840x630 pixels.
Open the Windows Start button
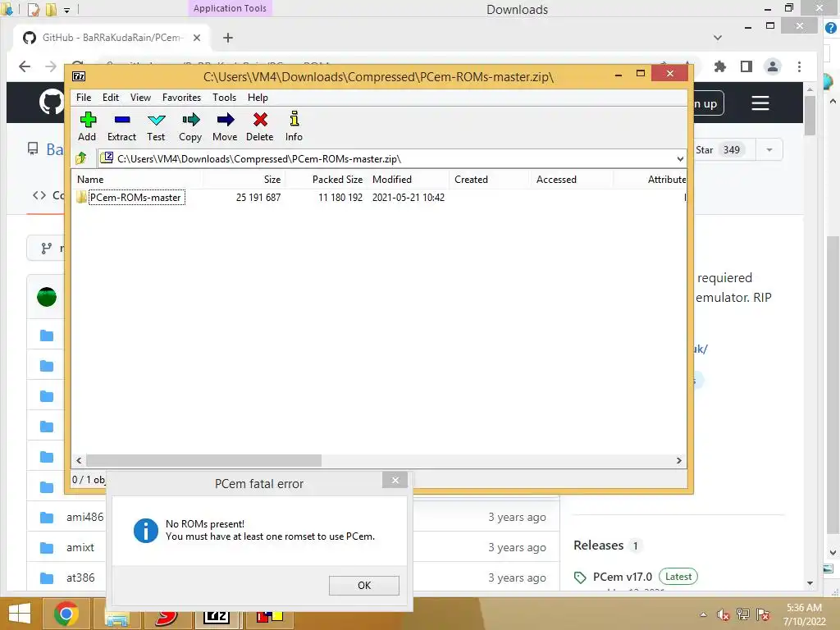click(x=20, y=614)
